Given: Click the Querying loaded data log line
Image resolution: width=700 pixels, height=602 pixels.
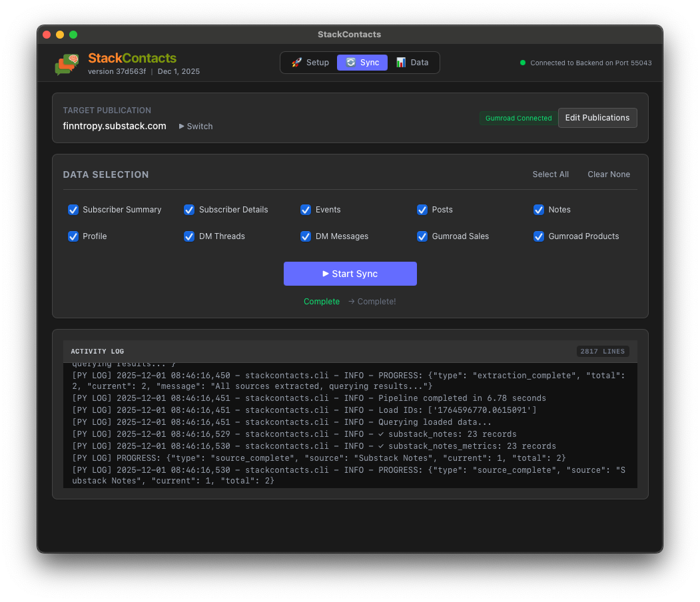Looking at the screenshot, I should pyautogui.click(x=282, y=422).
